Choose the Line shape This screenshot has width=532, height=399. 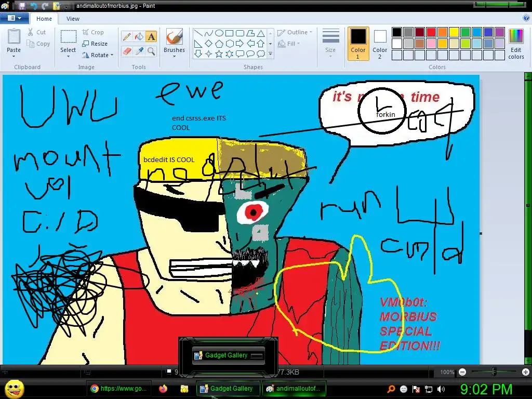pyautogui.click(x=198, y=33)
